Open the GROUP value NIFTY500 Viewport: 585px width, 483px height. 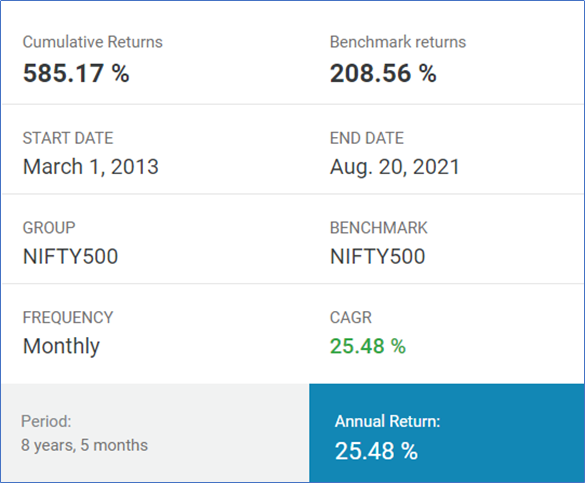[71, 256]
